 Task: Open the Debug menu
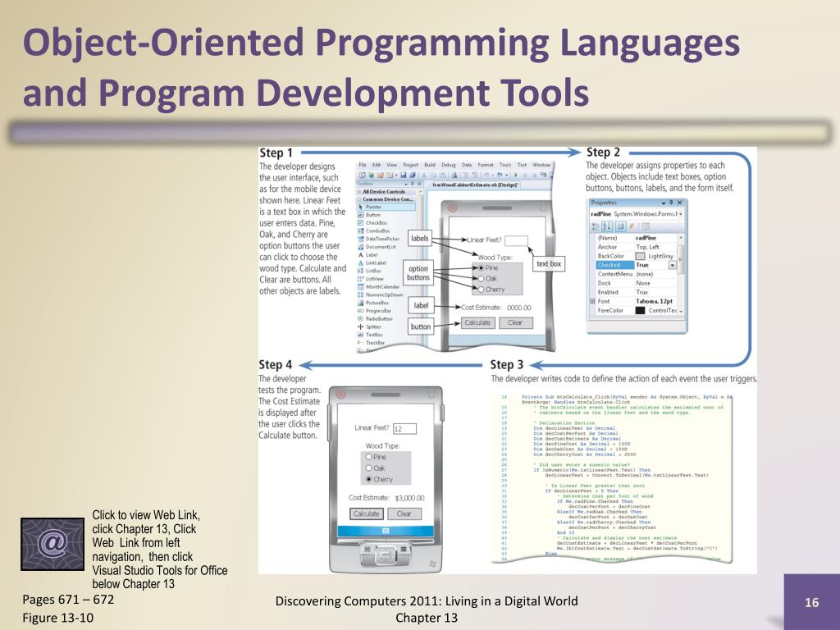(449, 165)
